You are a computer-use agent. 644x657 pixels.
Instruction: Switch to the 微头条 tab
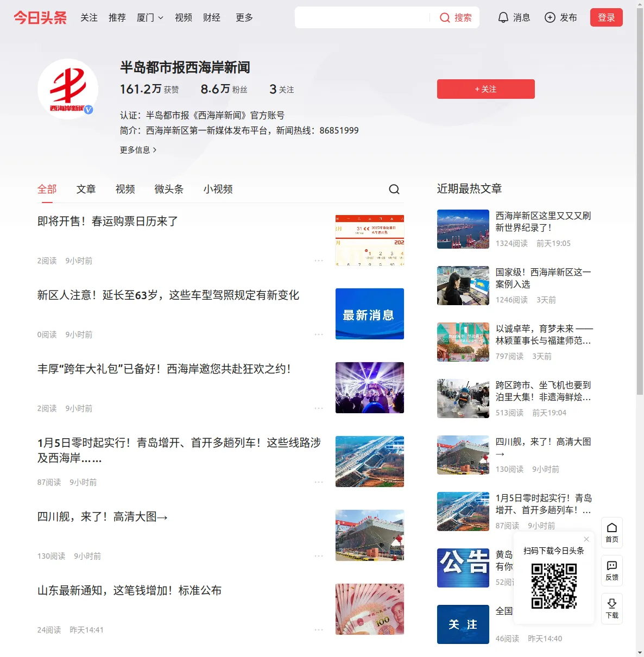[x=169, y=189]
